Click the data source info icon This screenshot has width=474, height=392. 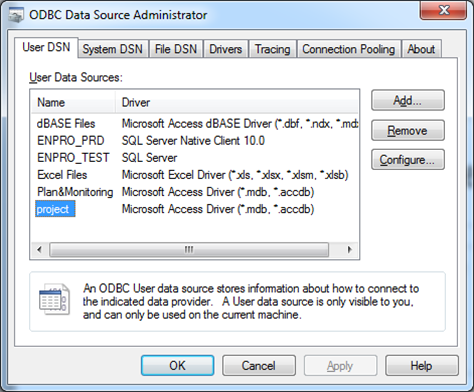tap(54, 299)
